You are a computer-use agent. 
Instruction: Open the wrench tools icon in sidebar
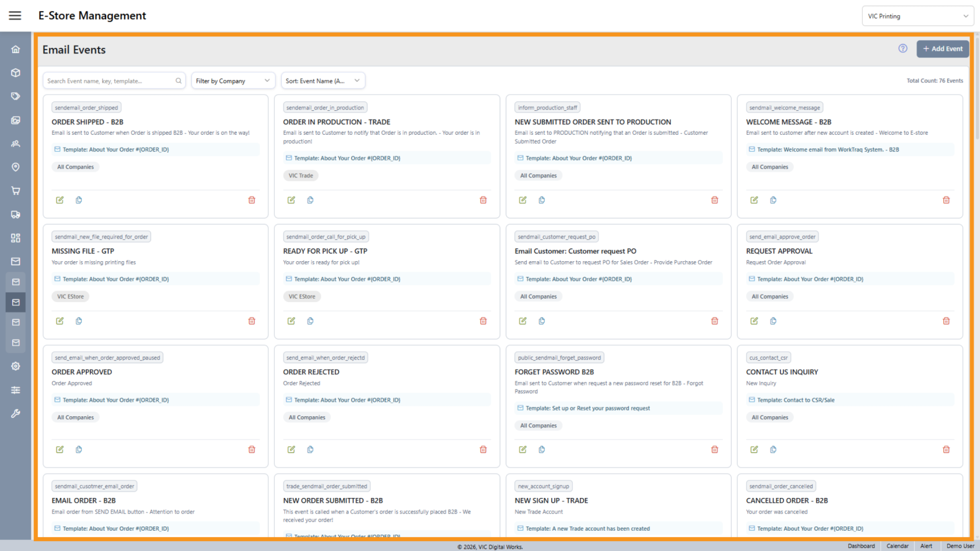pyautogui.click(x=16, y=413)
